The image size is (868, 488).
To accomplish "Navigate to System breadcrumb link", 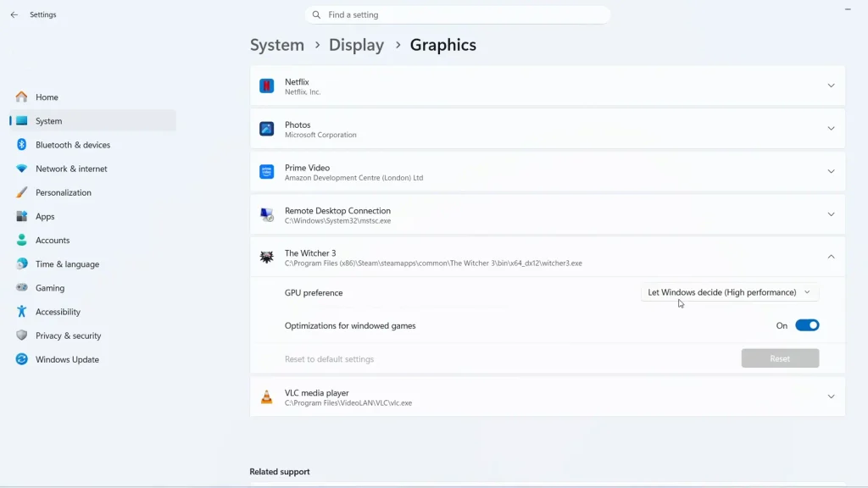I will [x=277, y=45].
